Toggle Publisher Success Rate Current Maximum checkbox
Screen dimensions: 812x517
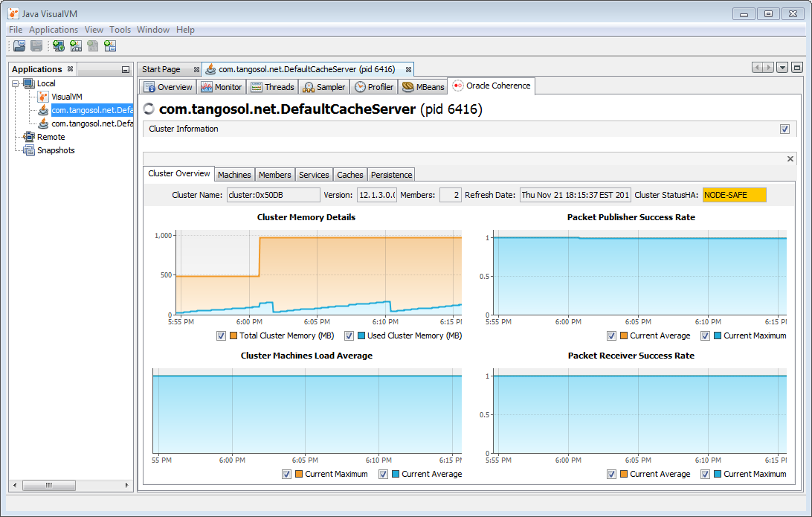point(706,335)
